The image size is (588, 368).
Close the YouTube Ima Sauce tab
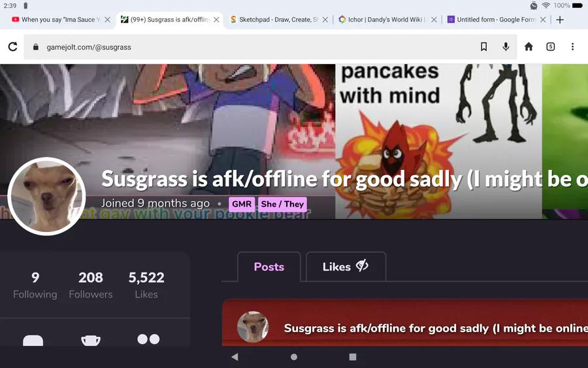[x=107, y=20]
